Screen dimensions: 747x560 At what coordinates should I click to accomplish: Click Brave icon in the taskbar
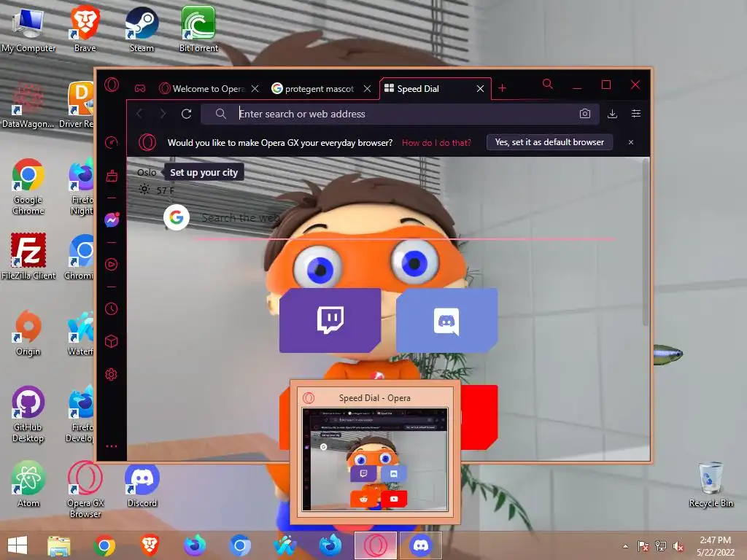pos(150,545)
